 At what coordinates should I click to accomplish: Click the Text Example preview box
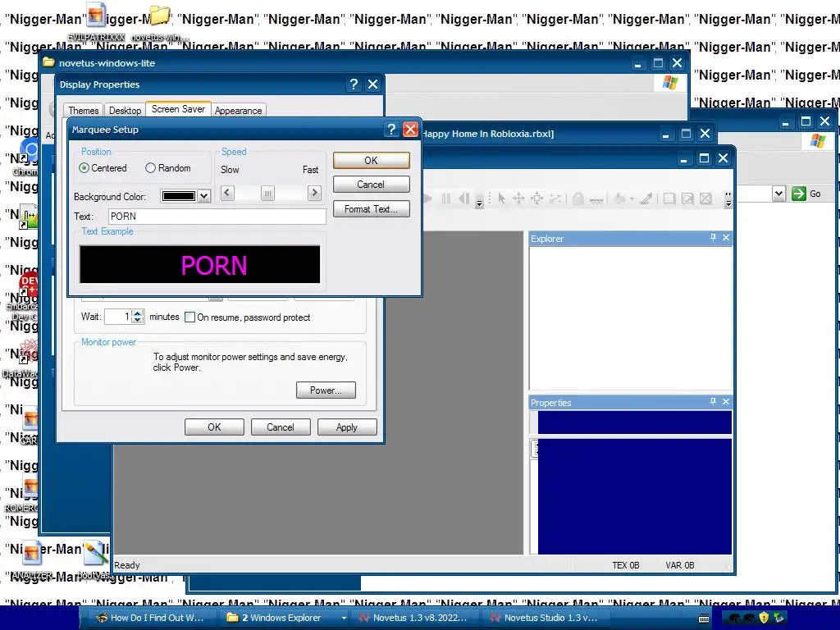(200, 265)
